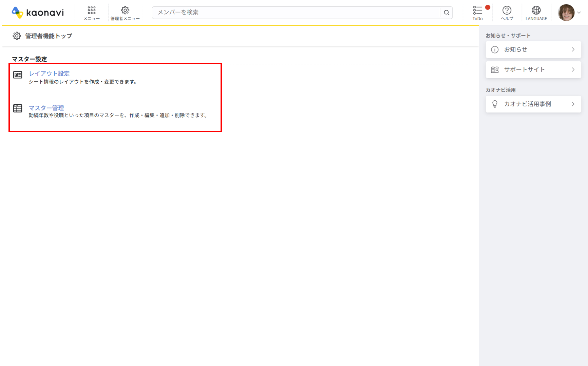Click the kaonavi logo

38,13
